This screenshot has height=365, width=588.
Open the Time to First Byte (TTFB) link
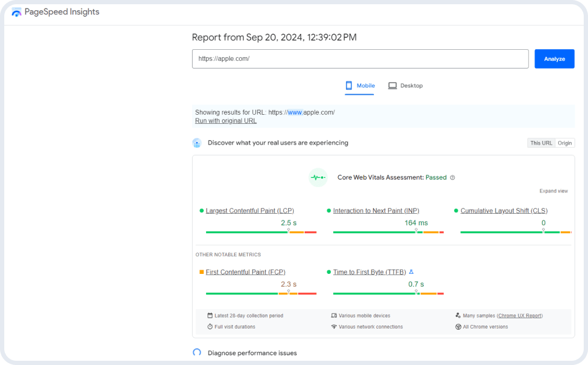point(369,272)
